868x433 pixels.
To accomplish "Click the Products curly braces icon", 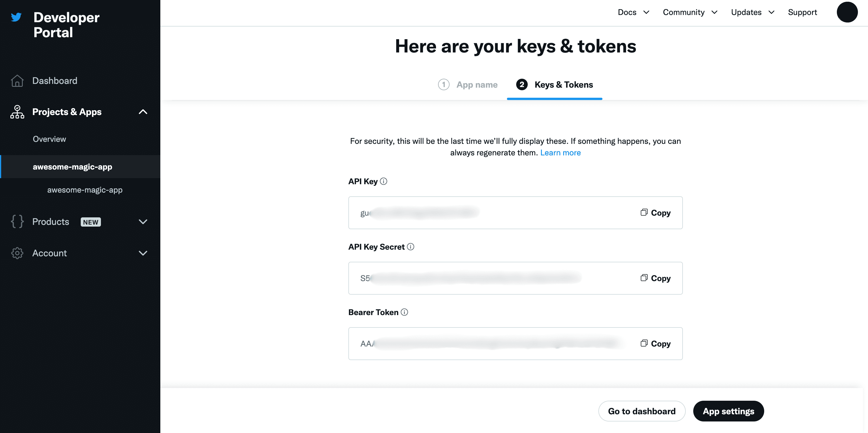I will pos(17,222).
